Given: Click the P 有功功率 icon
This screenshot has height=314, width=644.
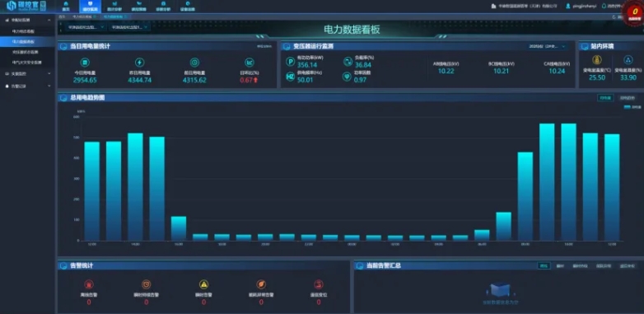Looking at the screenshot, I should coord(291,62).
